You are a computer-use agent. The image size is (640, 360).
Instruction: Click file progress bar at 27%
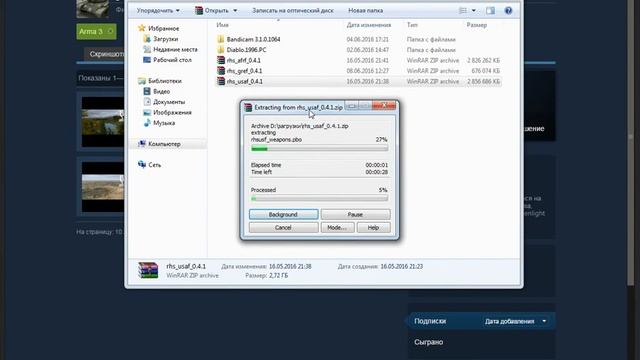(x=319, y=149)
